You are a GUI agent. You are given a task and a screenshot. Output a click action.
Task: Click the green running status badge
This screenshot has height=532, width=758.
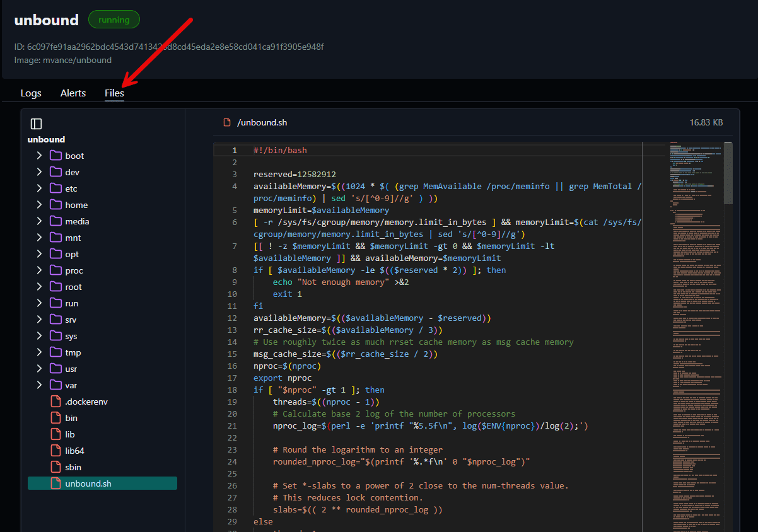[x=114, y=19]
